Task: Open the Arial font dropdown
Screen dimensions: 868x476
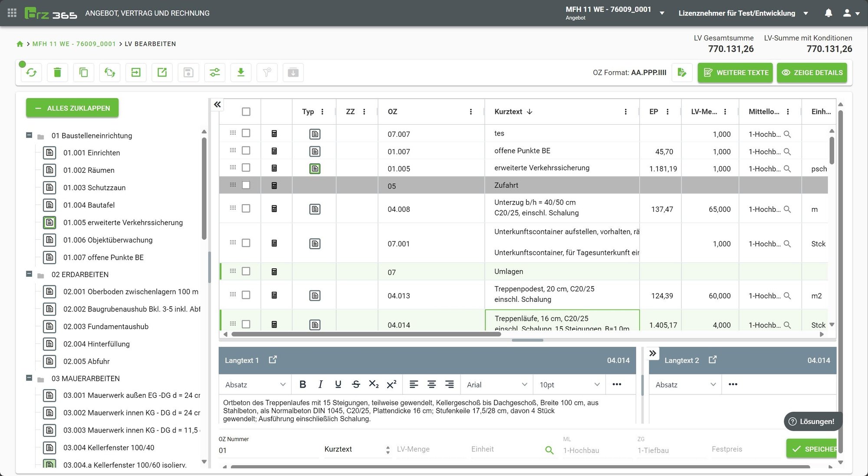Action: [x=496, y=385]
